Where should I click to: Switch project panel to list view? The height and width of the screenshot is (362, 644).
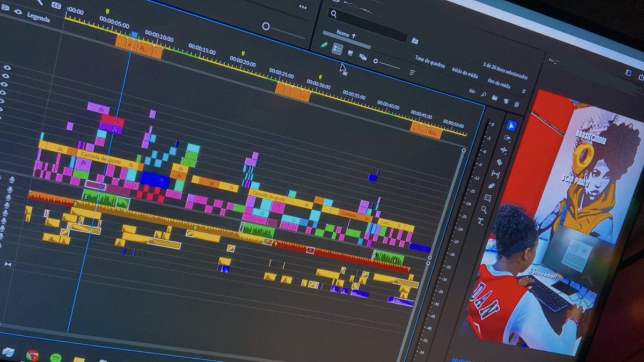(337, 49)
